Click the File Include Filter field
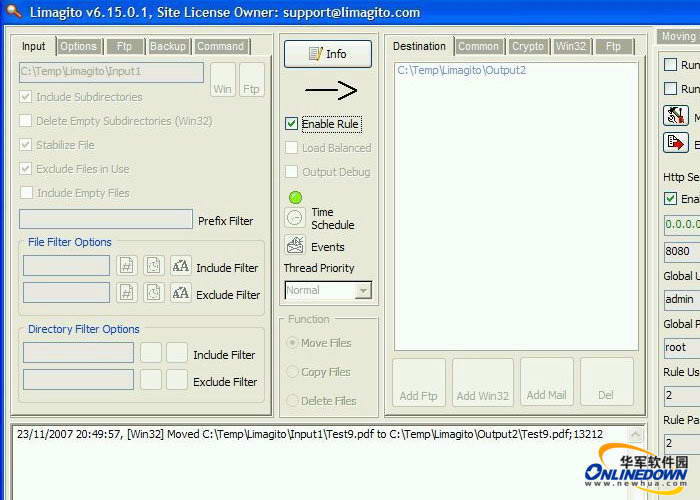This screenshot has height=500, width=700. coord(66,266)
